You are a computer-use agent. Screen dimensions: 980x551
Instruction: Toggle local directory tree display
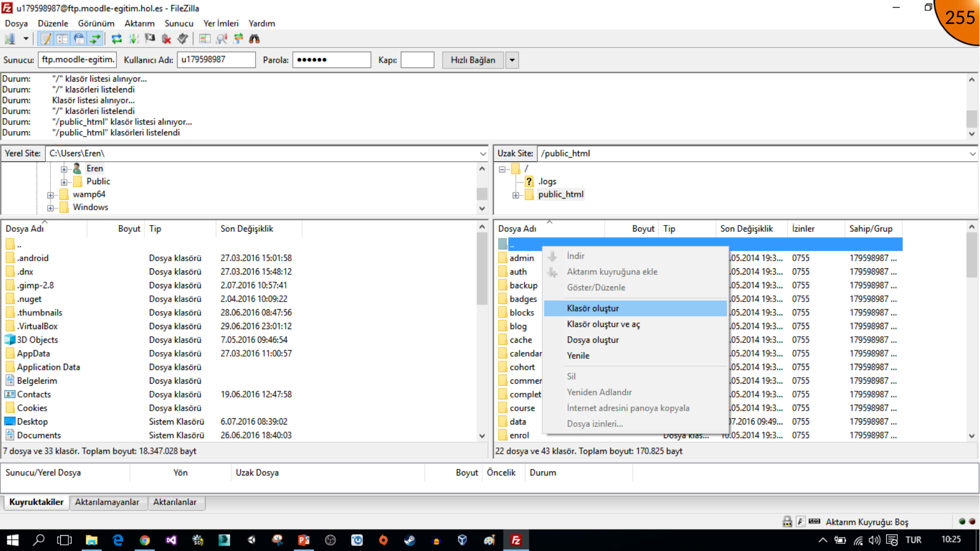pos(62,39)
